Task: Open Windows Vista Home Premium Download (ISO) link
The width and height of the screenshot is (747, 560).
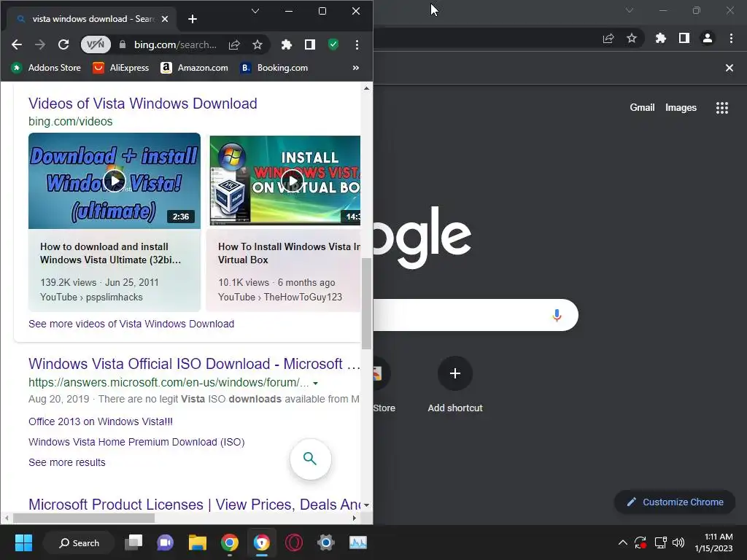Action: tap(136, 442)
